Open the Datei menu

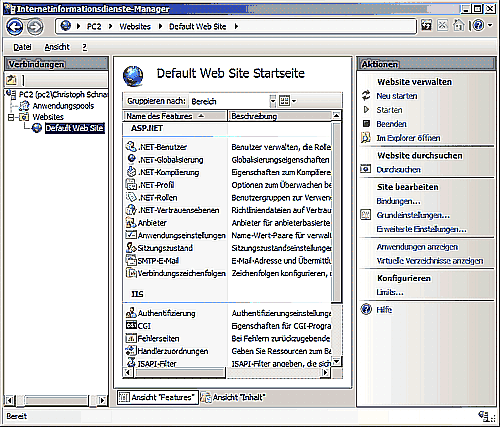click(22, 47)
